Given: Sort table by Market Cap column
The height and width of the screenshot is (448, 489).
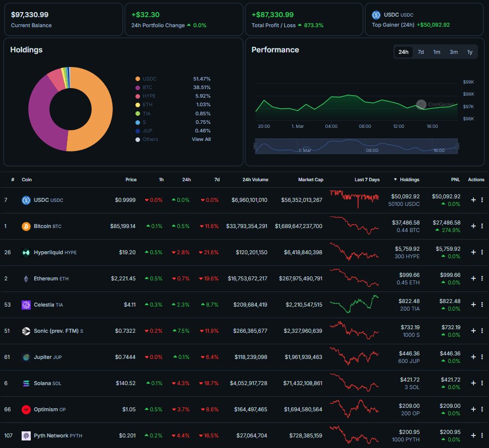Looking at the screenshot, I should 311,180.
